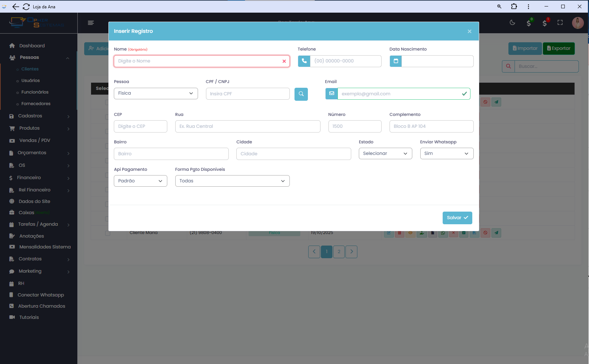Enter fullscreen using the expand icon
The height and width of the screenshot is (364, 589).
tap(560, 23)
